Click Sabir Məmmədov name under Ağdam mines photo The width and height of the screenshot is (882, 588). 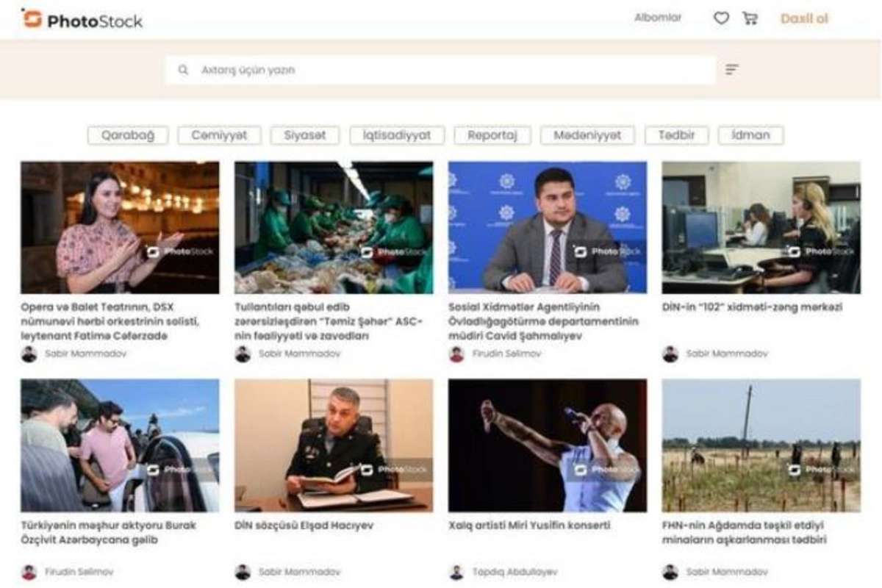tap(728, 572)
